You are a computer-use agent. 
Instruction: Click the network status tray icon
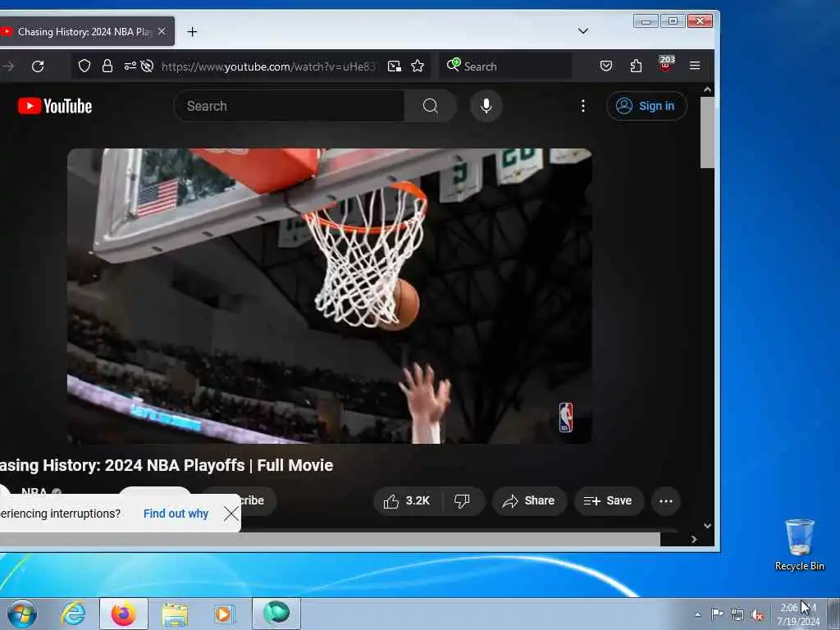pyautogui.click(x=737, y=615)
